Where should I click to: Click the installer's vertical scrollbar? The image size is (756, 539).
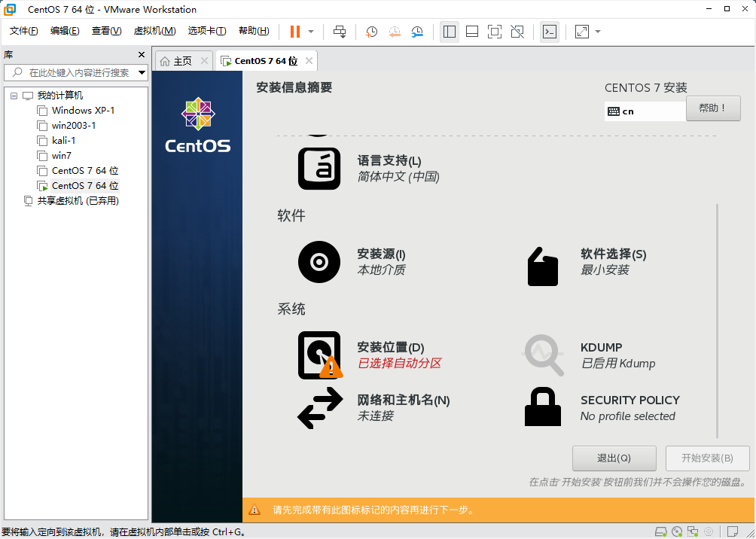pyautogui.click(x=718, y=321)
